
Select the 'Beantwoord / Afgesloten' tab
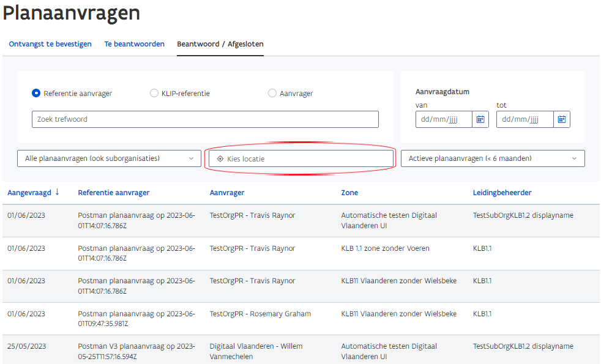(x=220, y=44)
